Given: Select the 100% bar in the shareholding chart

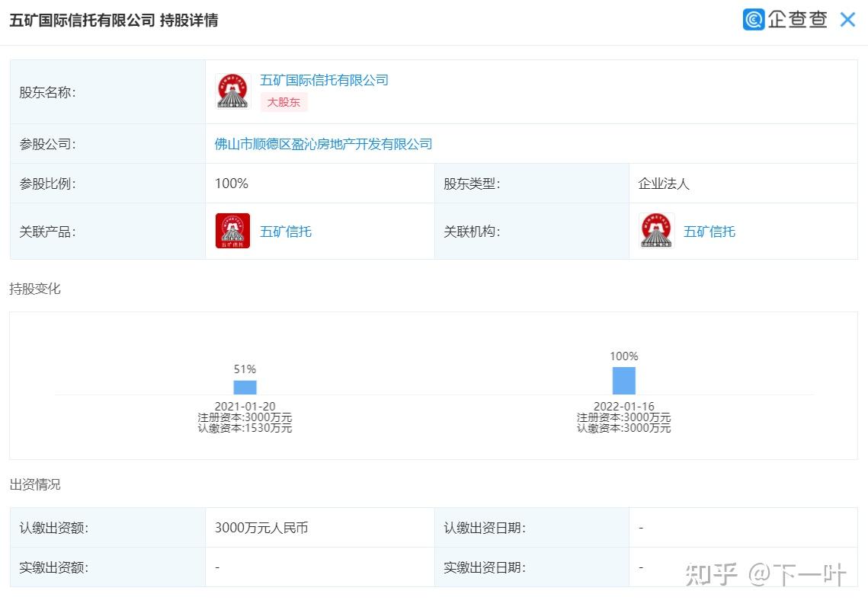Looking at the screenshot, I should click(624, 381).
